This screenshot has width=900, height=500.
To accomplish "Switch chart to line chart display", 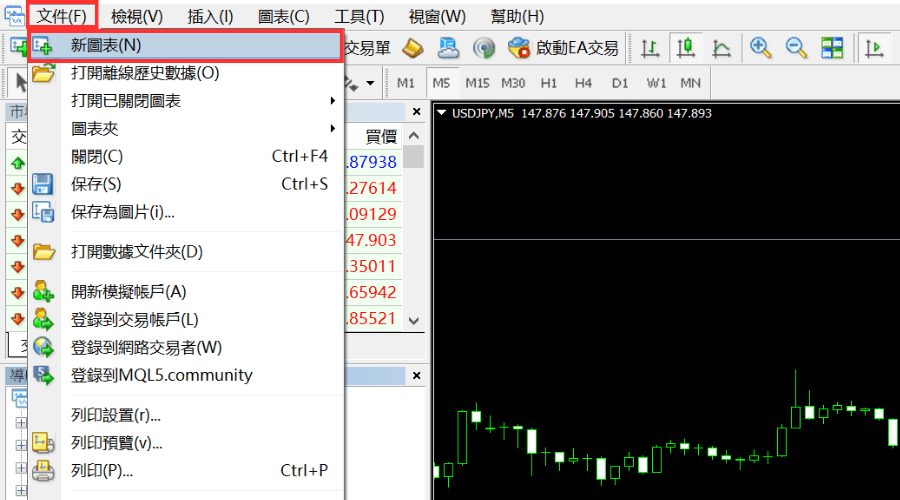I will (x=720, y=48).
